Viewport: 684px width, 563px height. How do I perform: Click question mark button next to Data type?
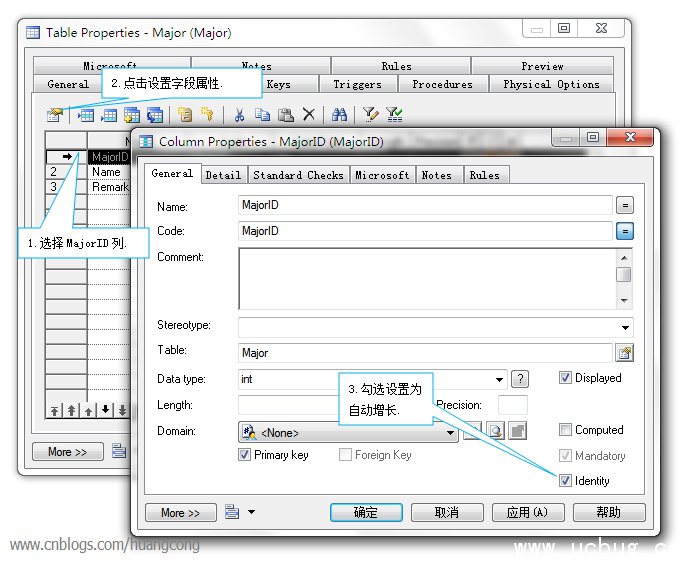(x=520, y=379)
